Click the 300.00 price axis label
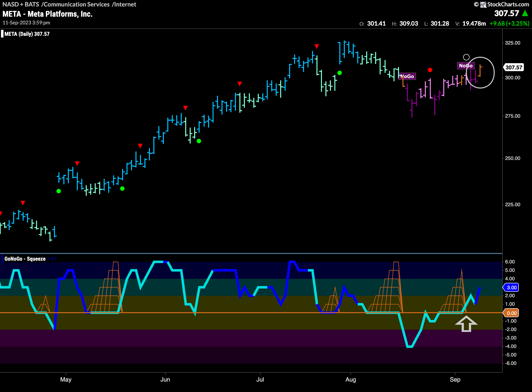This screenshot has width=532, height=392. tap(513, 78)
